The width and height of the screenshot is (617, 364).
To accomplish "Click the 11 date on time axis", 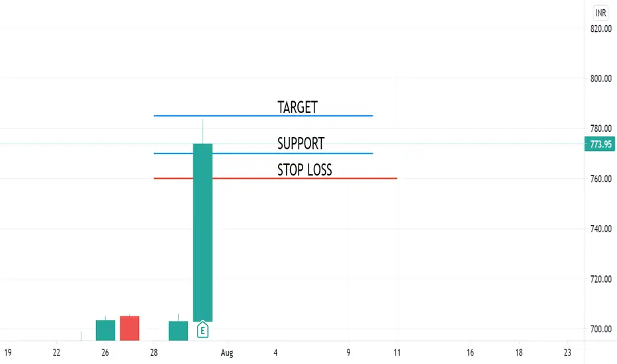I will coord(397,353).
